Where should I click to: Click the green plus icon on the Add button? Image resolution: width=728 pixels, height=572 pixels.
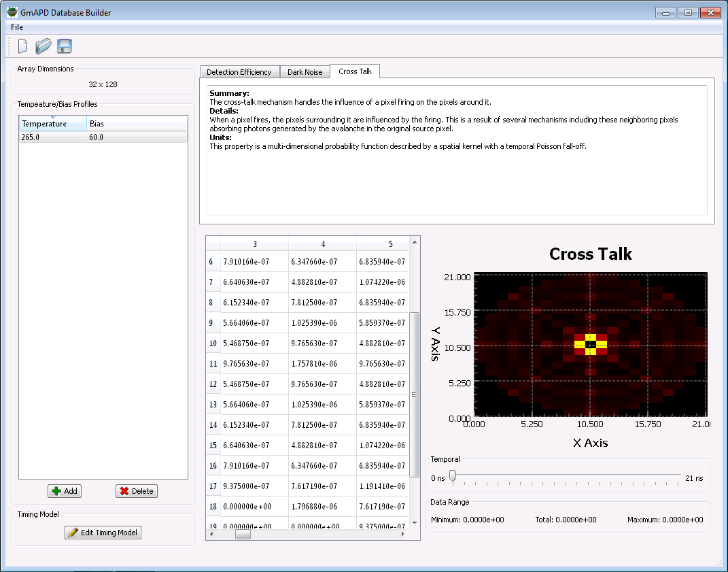tap(55, 490)
